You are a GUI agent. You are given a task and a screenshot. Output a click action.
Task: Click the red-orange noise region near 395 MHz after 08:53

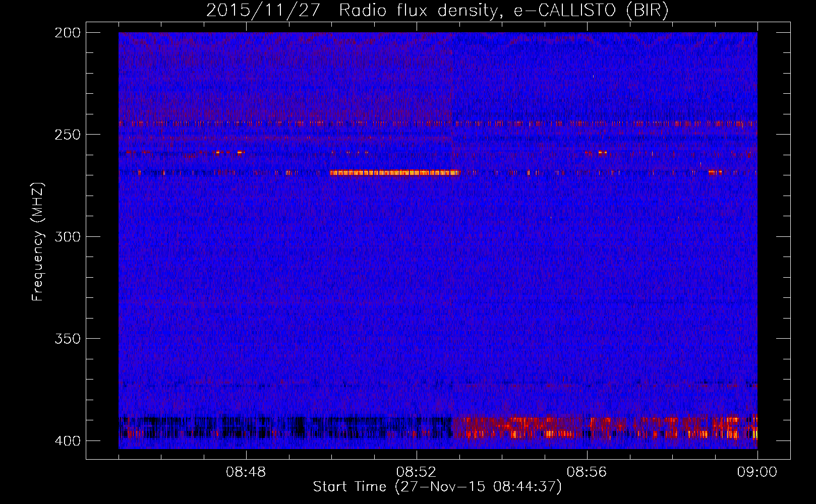point(604,427)
